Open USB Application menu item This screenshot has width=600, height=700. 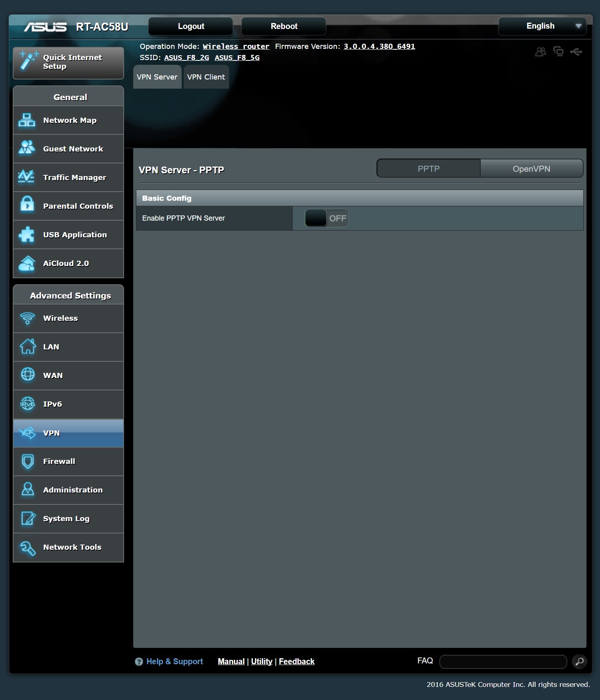click(x=68, y=235)
